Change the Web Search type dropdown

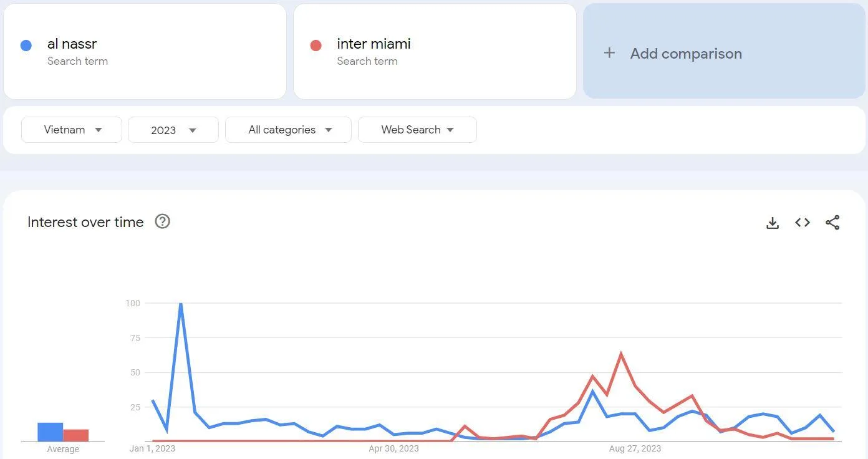click(417, 130)
